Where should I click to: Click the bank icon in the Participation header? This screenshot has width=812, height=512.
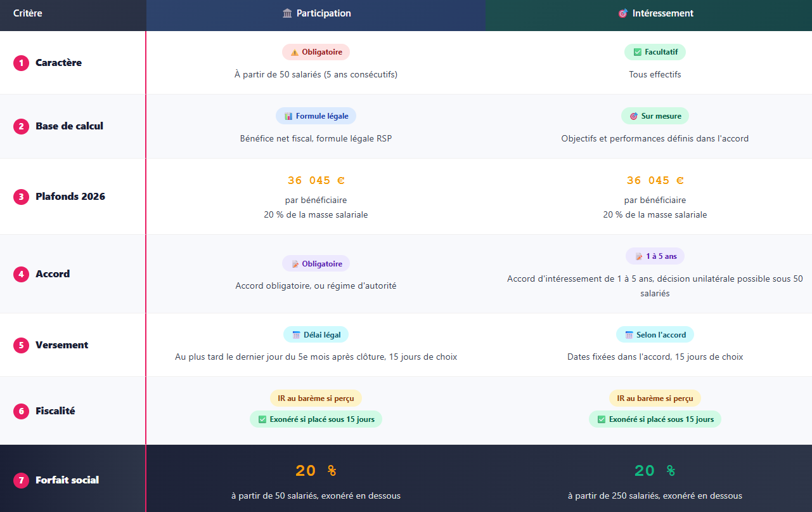[287, 13]
